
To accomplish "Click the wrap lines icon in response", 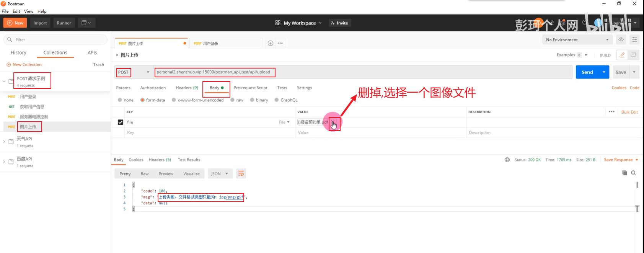I will 241,174.
